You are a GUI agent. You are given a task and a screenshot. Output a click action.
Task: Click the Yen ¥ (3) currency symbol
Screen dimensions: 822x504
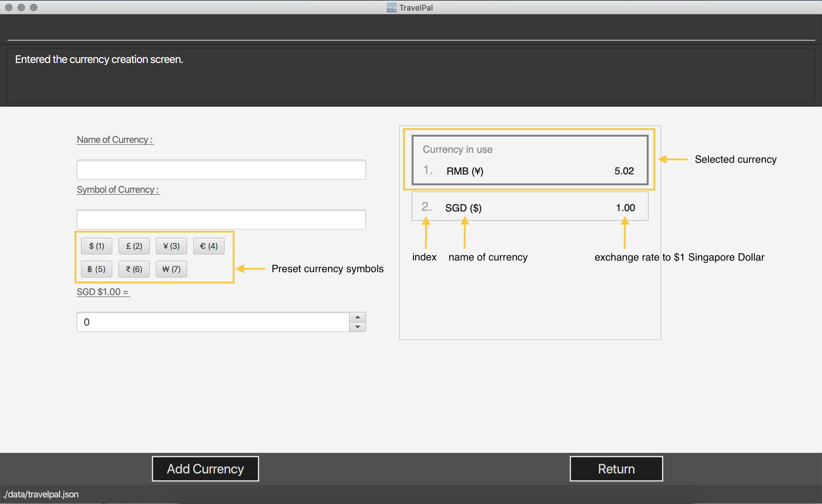171,245
